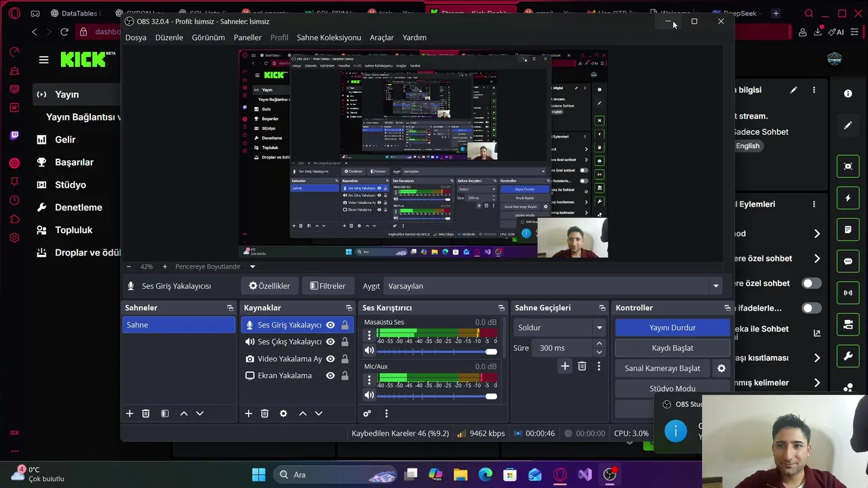Image resolution: width=868 pixels, height=488 pixels.
Task: Open source properties gear in Kaynaklar toolbar
Action: coord(283,413)
